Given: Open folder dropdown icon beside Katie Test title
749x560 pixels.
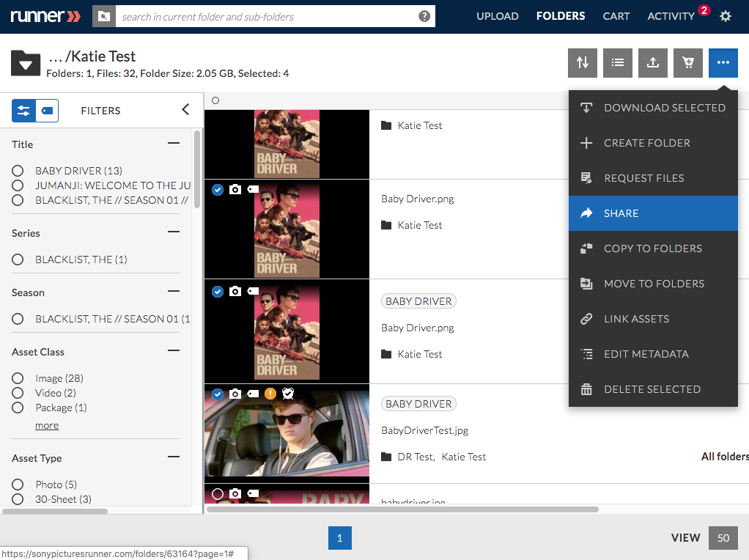Looking at the screenshot, I should click(26, 62).
